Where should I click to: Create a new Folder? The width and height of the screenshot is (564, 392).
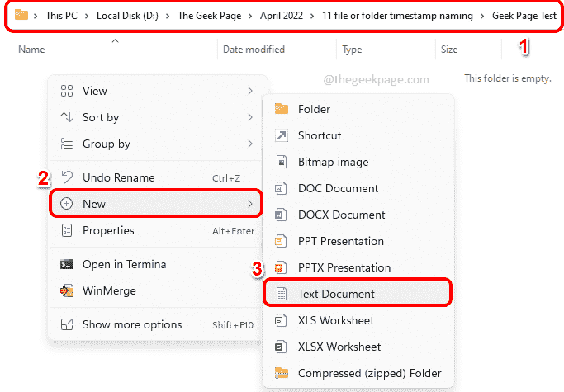[314, 109]
